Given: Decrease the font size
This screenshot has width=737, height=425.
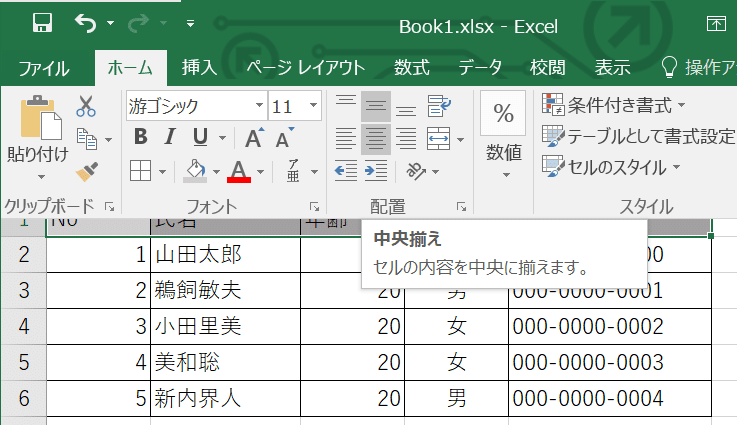Looking at the screenshot, I should (285, 138).
